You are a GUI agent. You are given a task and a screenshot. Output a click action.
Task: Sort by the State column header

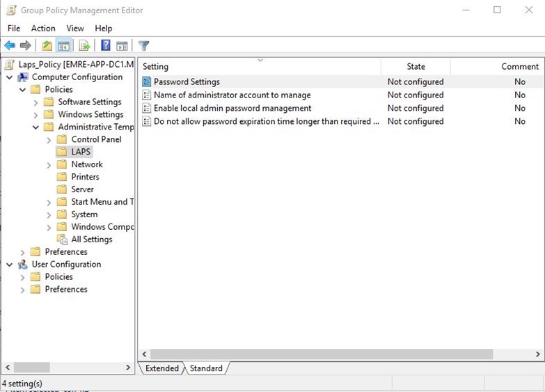416,67
